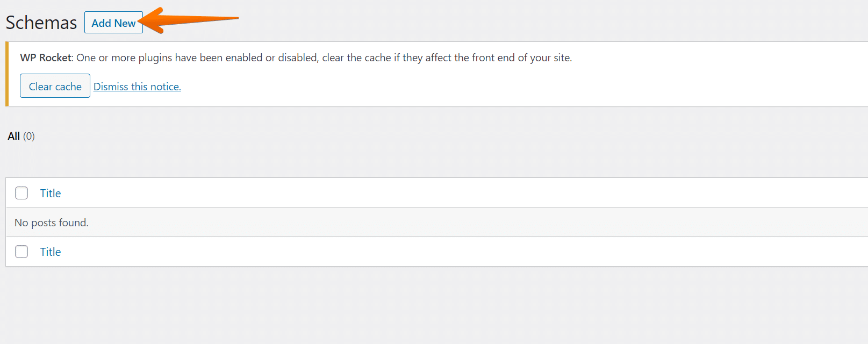868x344 pixels.
Task: Click empty space in the table footer row
Action: click(430, 252)
